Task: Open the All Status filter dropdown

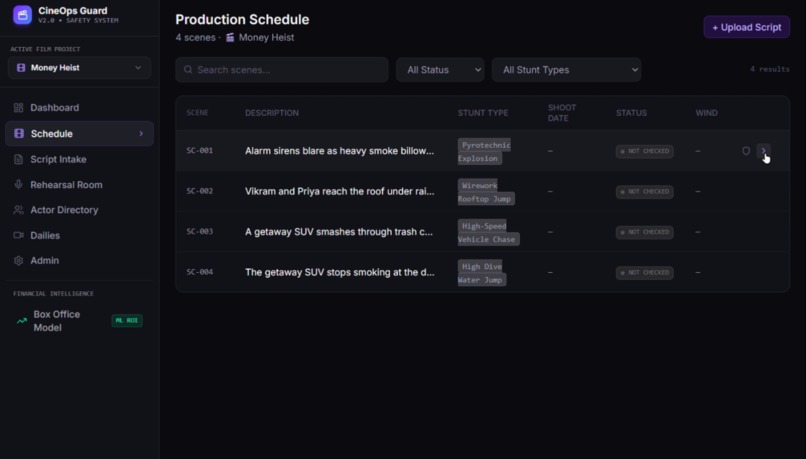Action: (x=440, y=70)
